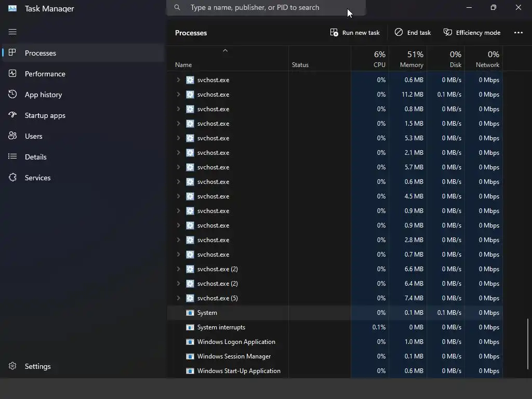This screenshot has height=399, width=532.
Task: Click the Services puzzle icon
Action: [12, 178]
